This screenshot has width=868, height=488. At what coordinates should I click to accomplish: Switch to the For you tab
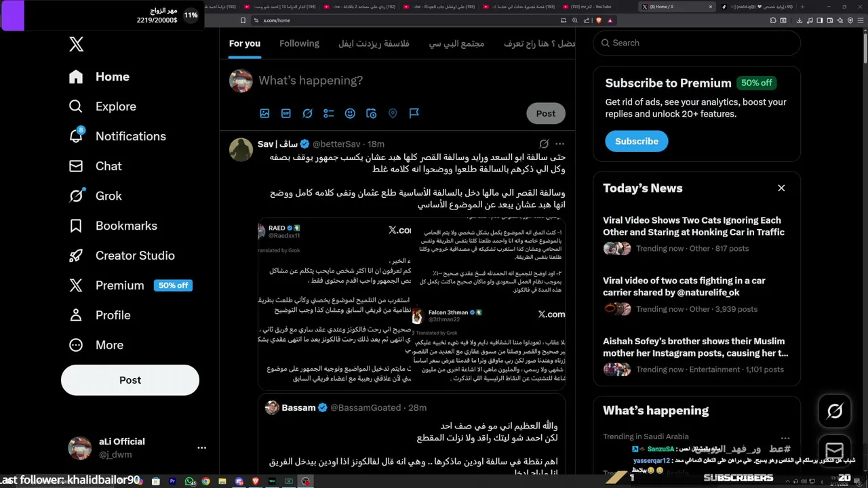coord(245,43)
